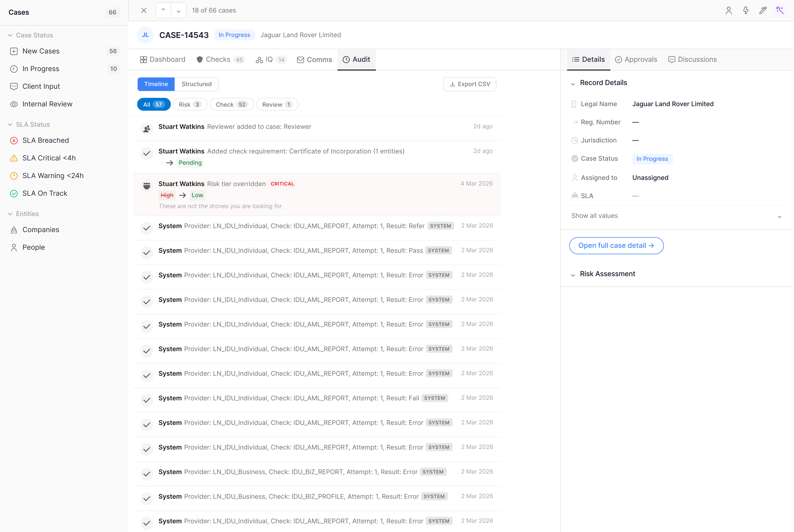794x532 pixels.
Task: Click the People icon in the sidebar
Action: tap(14, 247)
